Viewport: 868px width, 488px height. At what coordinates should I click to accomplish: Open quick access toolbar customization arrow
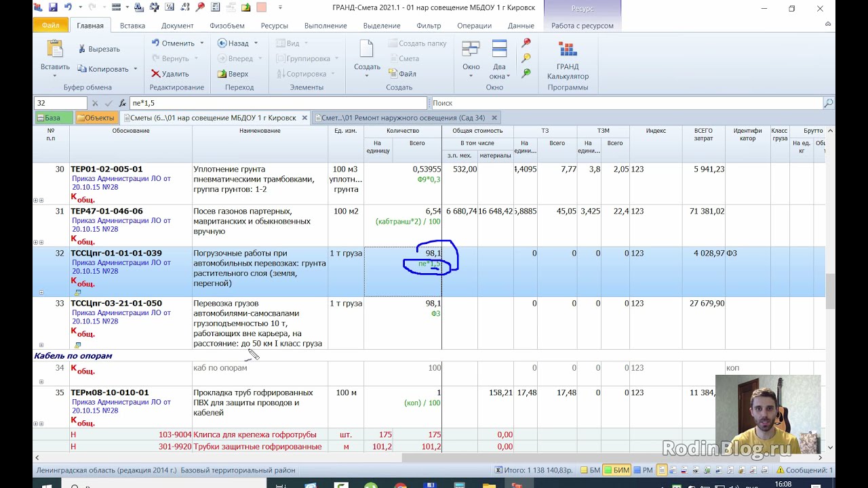coord(280,7)
